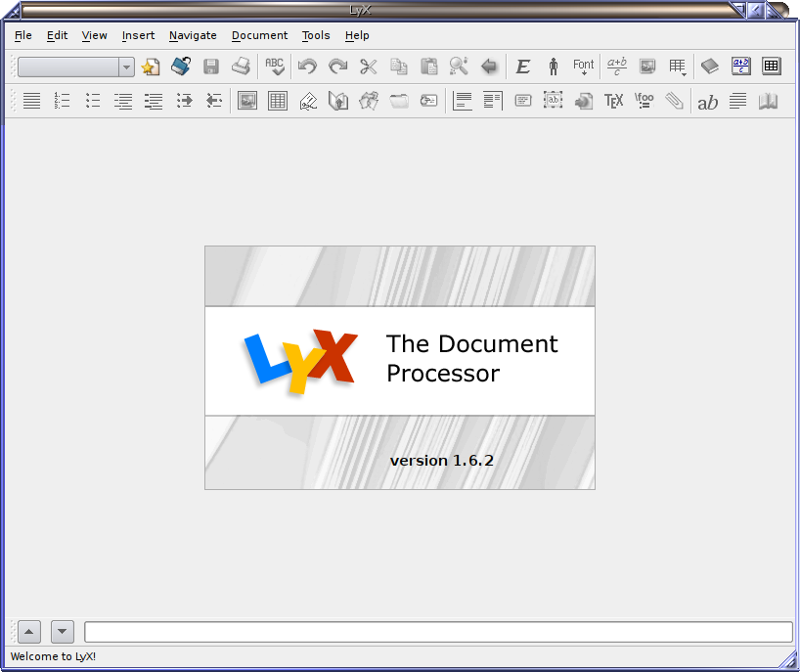Toggle the math toolbar icon
The image size is (800, 672).
740,67
